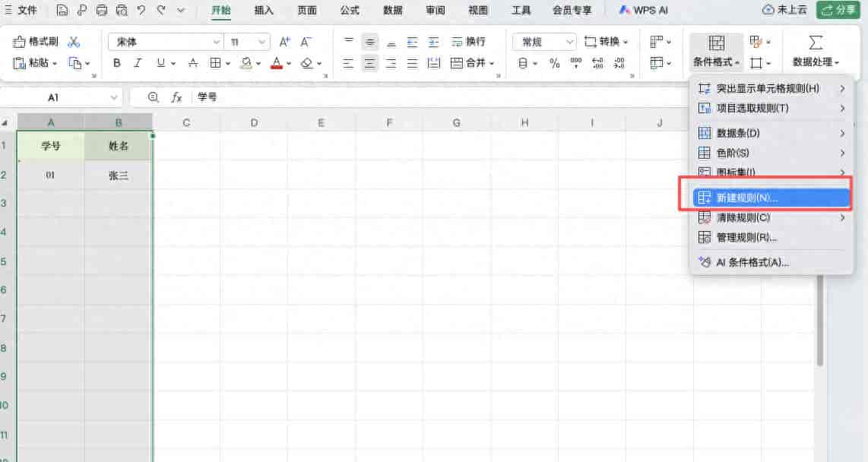
Task: Click the fill color bucket
Action: (246, 63)
